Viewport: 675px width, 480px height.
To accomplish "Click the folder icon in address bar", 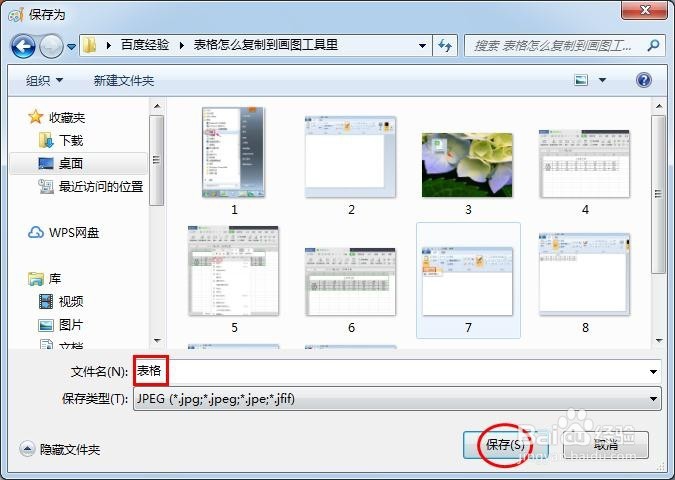I will point(90,45).
